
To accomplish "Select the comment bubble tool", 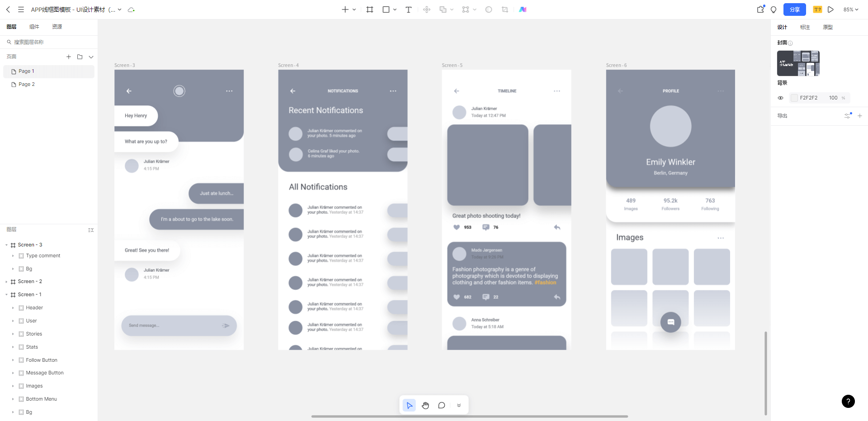I will (442, 405).
